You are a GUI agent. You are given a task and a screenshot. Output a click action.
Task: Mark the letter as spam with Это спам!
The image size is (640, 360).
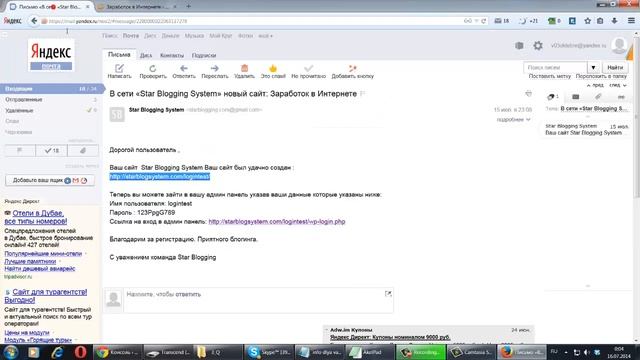coord(273,68)
